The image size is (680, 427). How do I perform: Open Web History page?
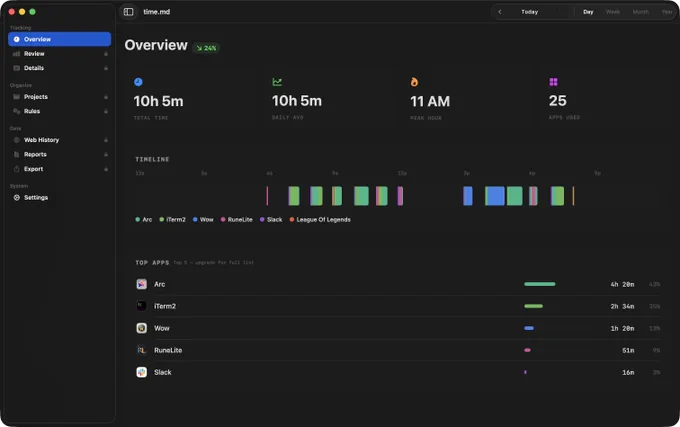[x=59, y=140]
